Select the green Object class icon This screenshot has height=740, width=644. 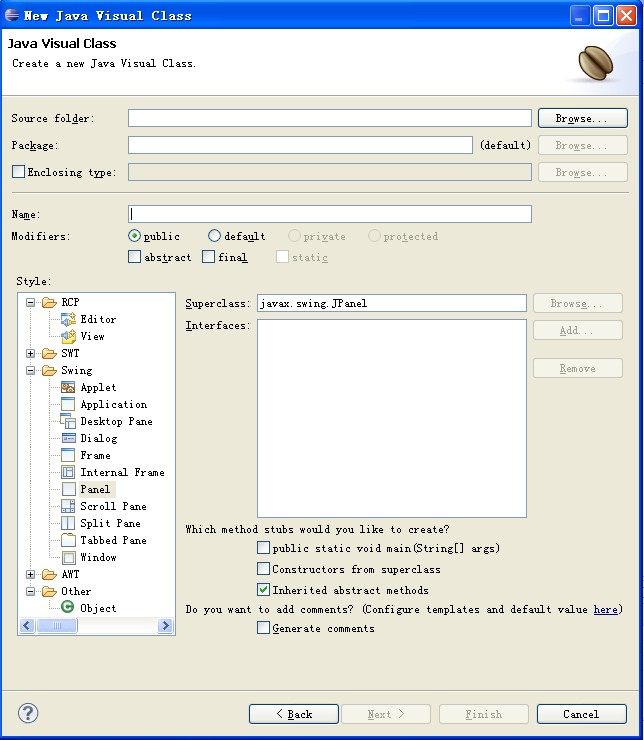tap(68, 607)
